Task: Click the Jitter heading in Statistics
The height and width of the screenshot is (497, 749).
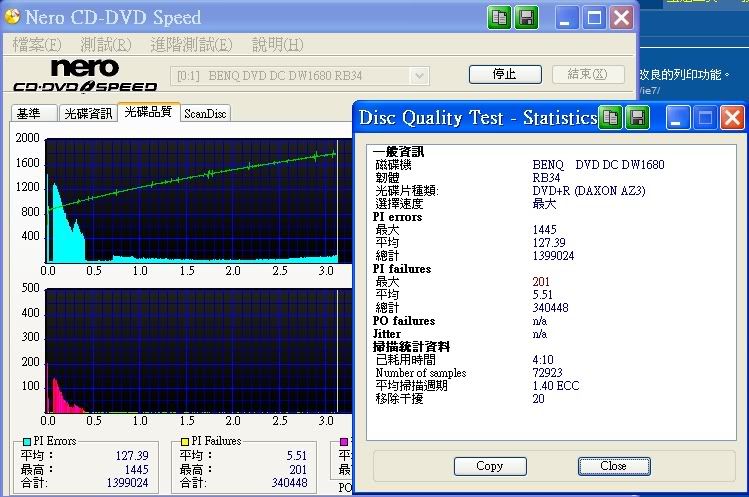Action: (x=386, y=334)
